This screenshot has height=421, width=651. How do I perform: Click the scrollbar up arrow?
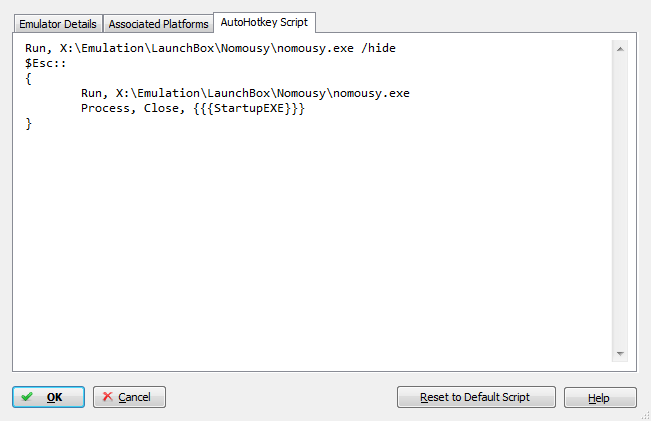pyautogui.click(x=620, y=49)
